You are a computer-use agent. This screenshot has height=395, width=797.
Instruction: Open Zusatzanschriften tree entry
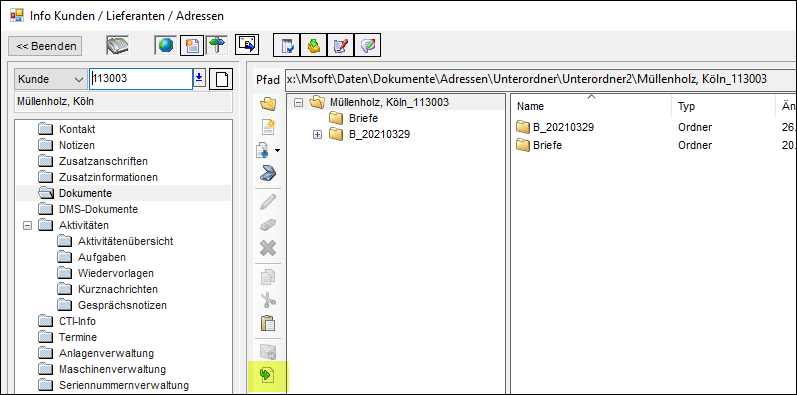click(x=103, y=162)
